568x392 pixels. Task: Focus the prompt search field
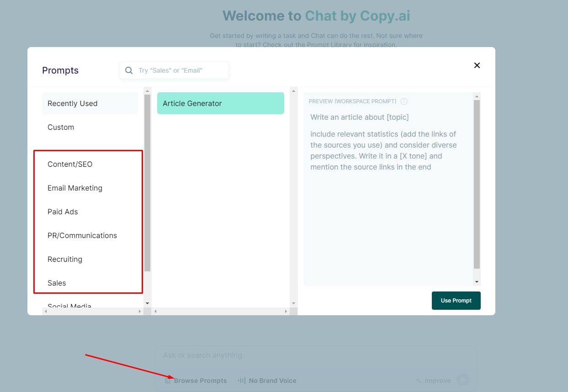pyautogui.click(x=175, y=70)
